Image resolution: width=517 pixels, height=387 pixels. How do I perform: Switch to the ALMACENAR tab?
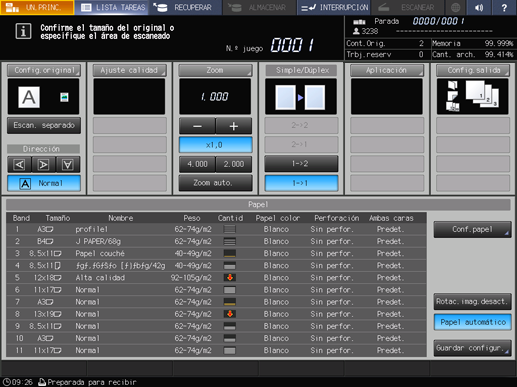click(x=259, y=7)
